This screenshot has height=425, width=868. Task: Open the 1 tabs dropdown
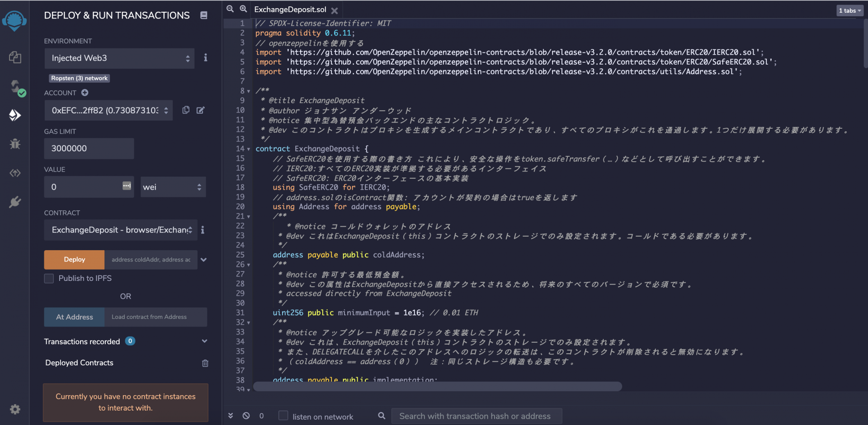[850, 10]
